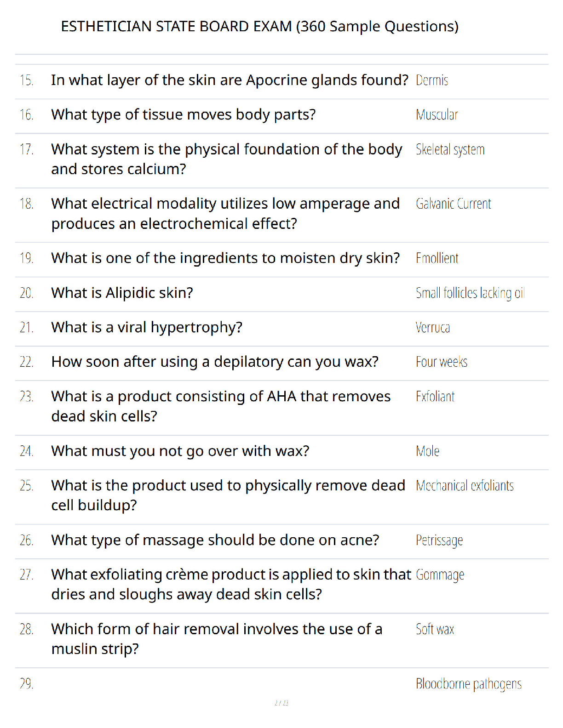
Task: Click the answer 'Small follicles lacking oil'
Action: coord(470,293)
